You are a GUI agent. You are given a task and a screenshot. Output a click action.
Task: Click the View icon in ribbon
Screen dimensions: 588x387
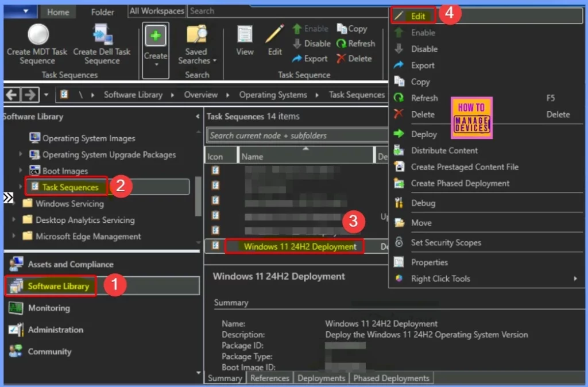coord(245,41)
